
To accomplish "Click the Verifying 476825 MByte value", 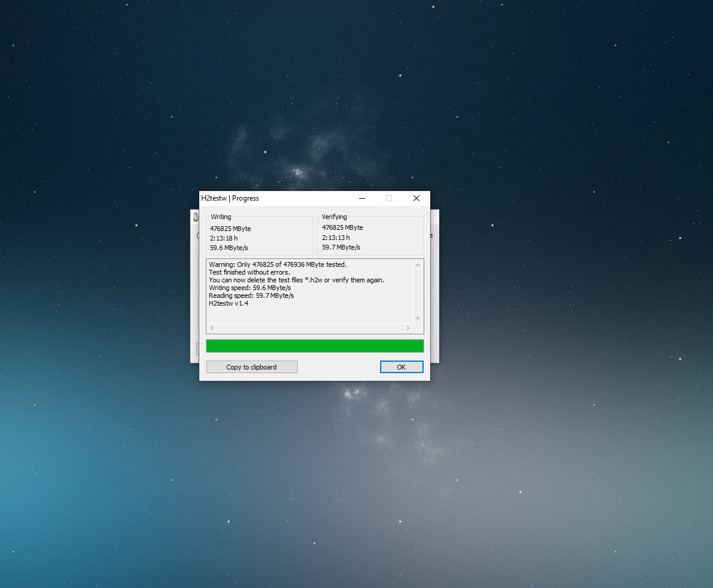I will (342, 227).
